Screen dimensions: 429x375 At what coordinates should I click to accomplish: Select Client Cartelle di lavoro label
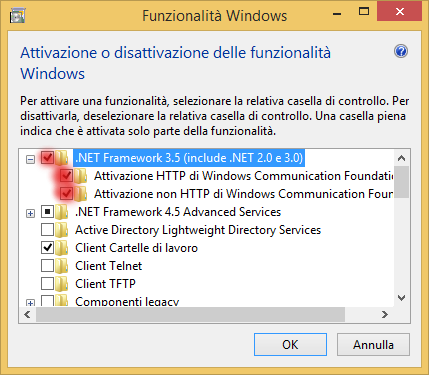coord(136,248)
